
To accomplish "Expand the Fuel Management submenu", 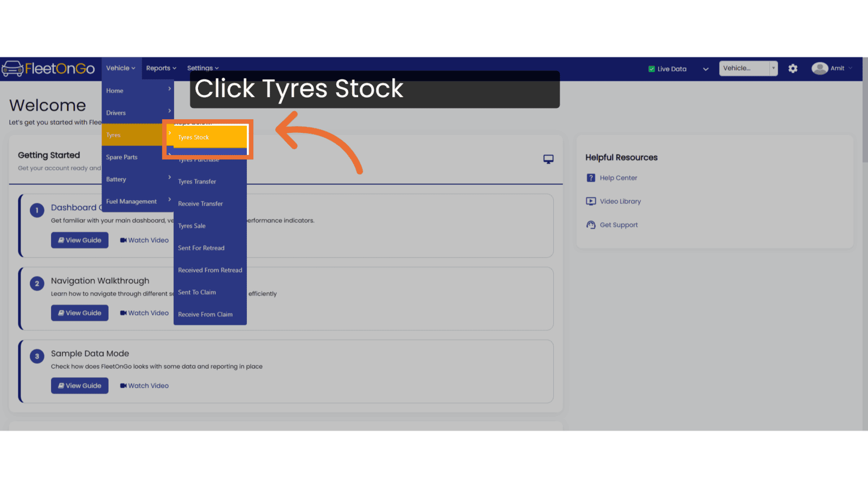I will point(138,201).
